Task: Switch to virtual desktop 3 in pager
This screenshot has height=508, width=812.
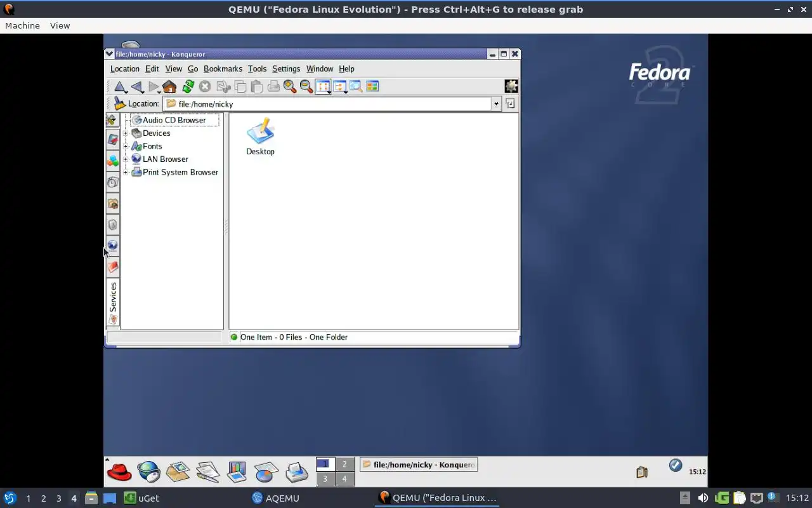Action: click(x=325, y=479)
